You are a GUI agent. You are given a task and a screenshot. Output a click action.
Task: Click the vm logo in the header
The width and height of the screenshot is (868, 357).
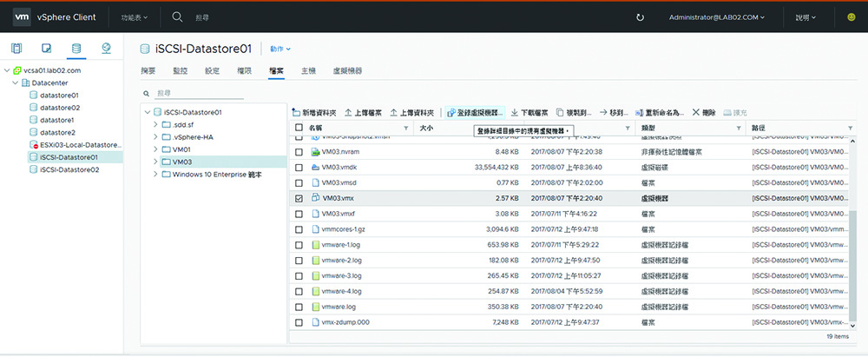coord(22,17)
